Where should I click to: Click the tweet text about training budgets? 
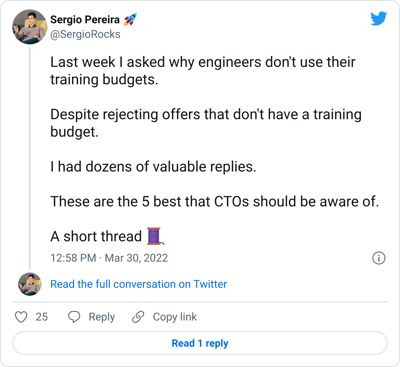[x=203, y=71]
